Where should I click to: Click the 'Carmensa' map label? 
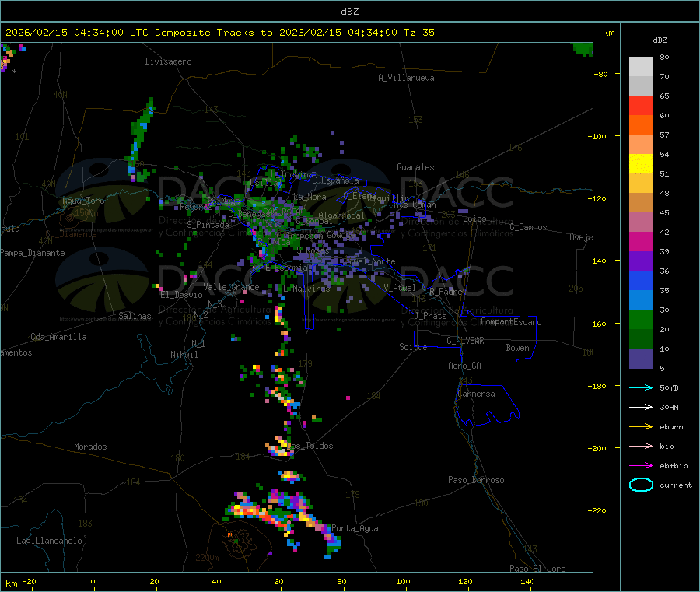tap(476, 394)
